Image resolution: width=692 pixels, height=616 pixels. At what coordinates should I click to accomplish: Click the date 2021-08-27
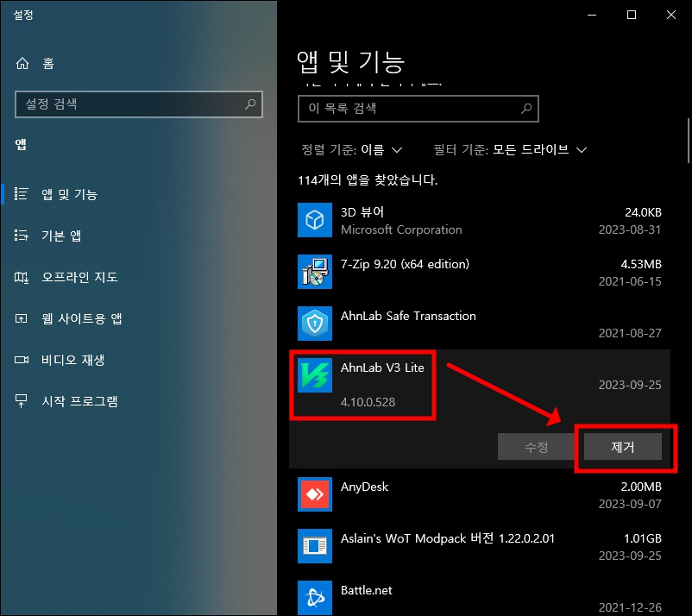click(x=630, y=333)
